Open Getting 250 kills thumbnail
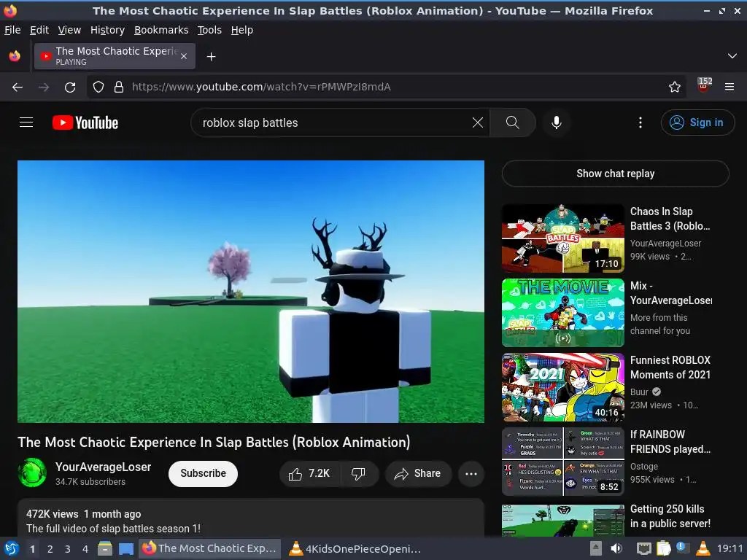The image size is (747, 560). click(562, 520)
